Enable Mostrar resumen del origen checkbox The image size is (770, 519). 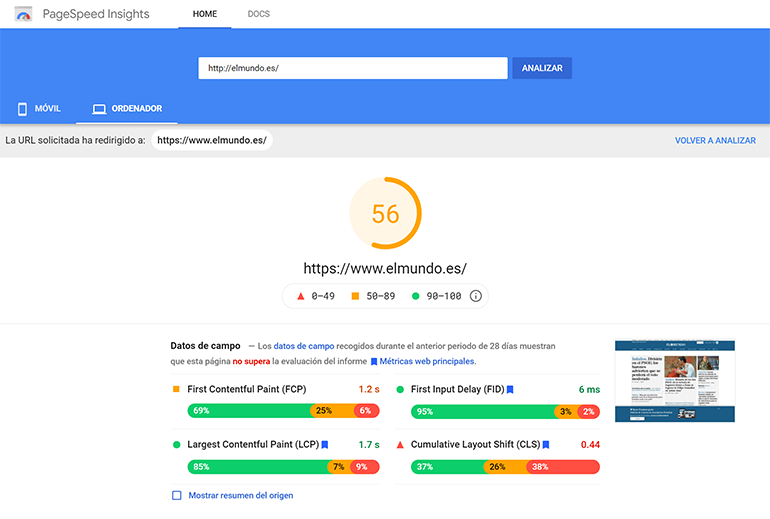(177, 495)
